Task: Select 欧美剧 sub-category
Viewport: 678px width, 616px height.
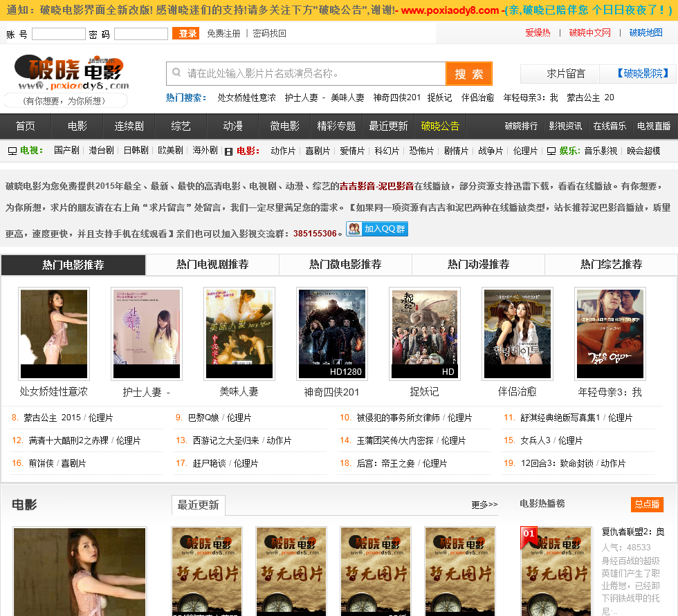Action: (x=170, y=150)
